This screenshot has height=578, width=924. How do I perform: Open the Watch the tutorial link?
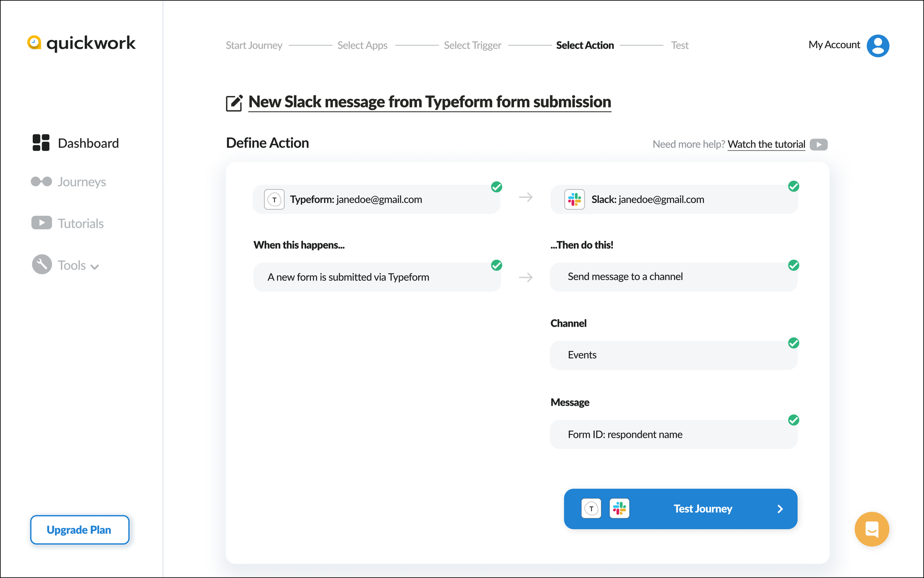click(766, 144)
